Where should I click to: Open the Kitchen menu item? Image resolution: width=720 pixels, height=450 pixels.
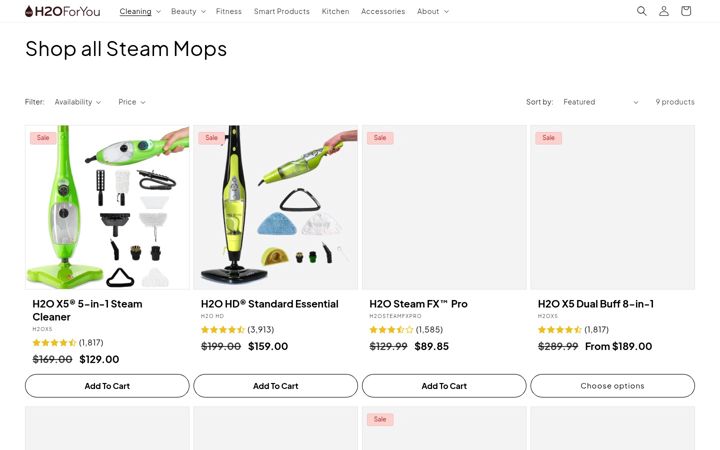pos(335,11)
